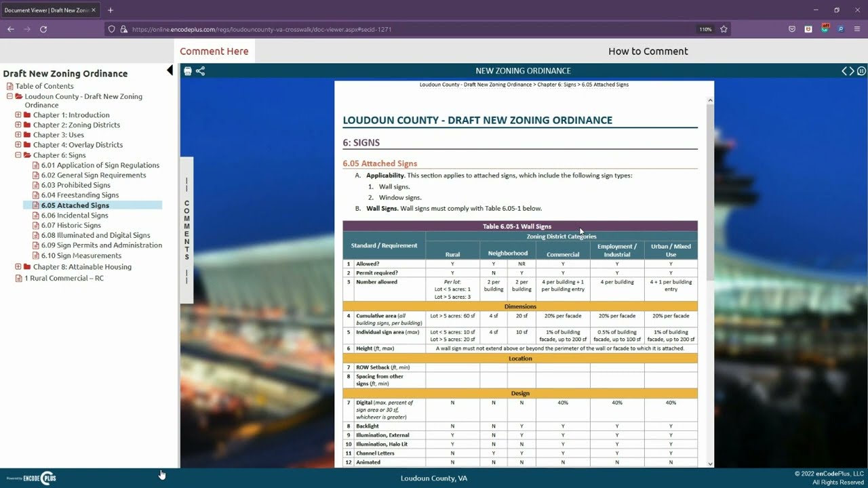Open 6.08 Illuminated and Digital Signs

(96, 235)
